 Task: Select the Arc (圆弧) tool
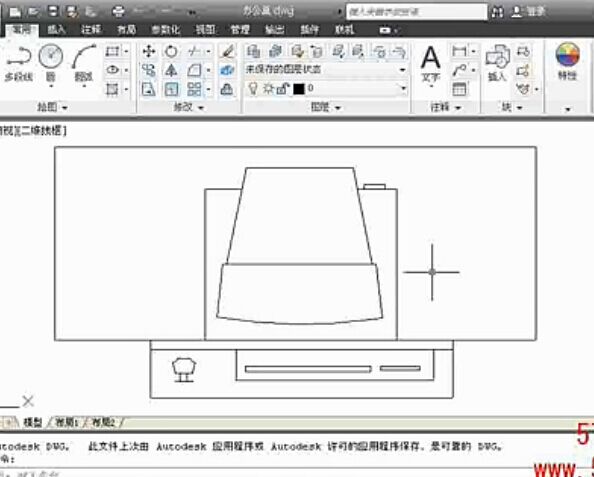[84, 63]
